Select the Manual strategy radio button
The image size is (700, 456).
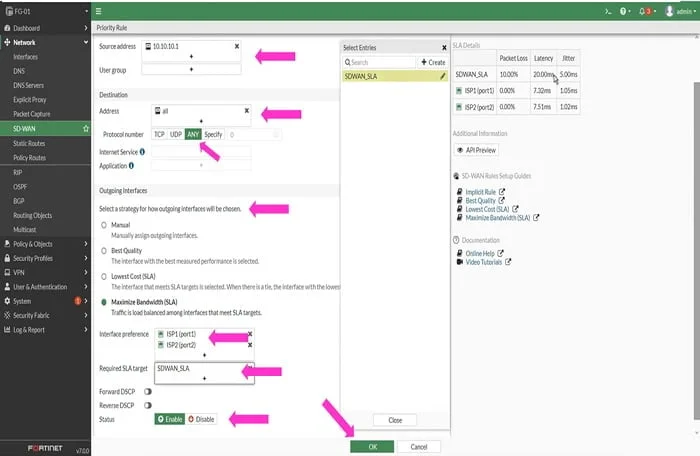[x=104, y=225]
